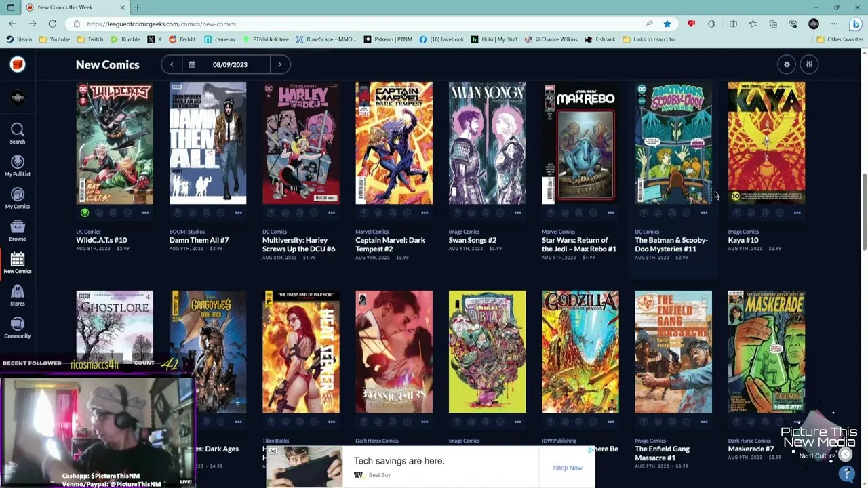Click Read aloud icon in address bar
This screenshot has height=488, width=868.
pyautogui.click(x=649, y=24)
